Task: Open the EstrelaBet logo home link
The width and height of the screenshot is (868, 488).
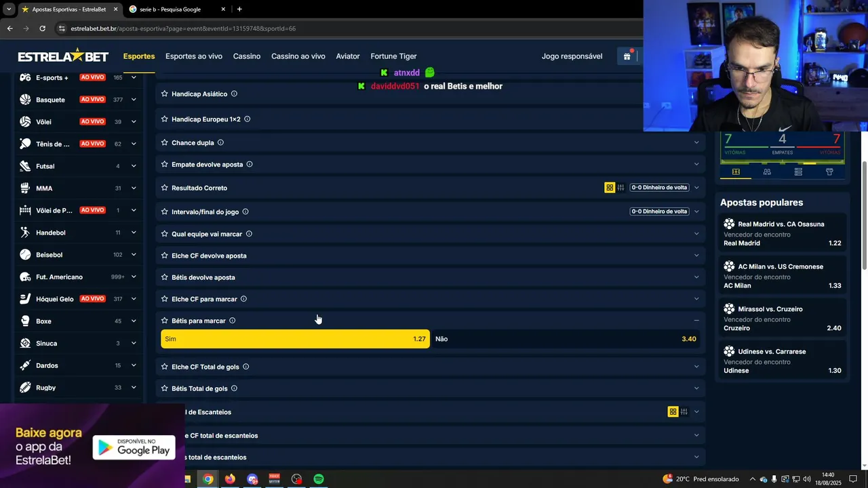Action: [x=63, y=56]
